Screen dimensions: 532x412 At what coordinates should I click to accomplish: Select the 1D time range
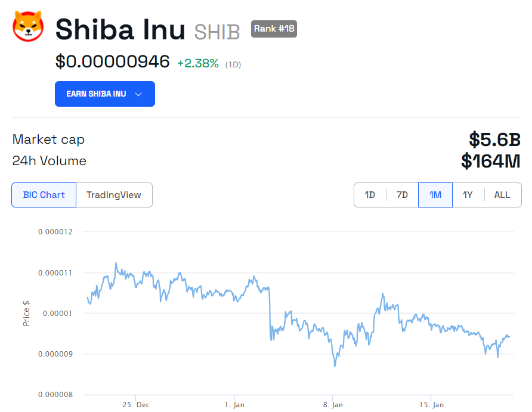coord(370,195)
